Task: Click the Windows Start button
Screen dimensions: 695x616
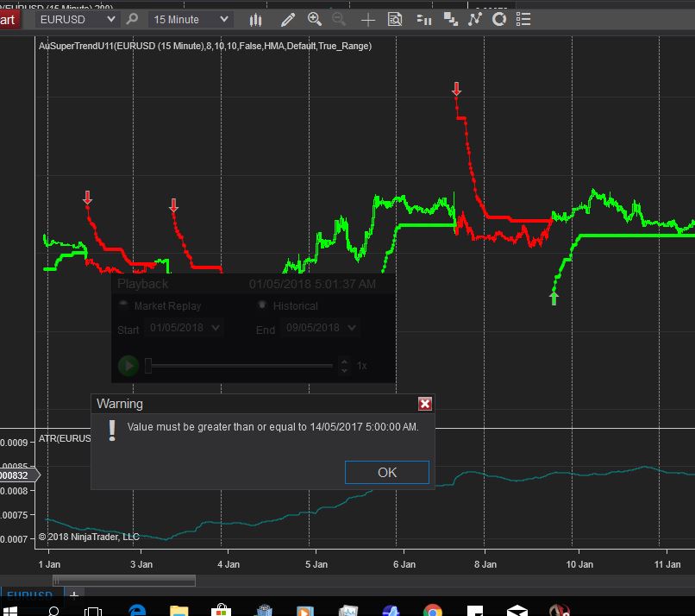Action: point(9,611)
